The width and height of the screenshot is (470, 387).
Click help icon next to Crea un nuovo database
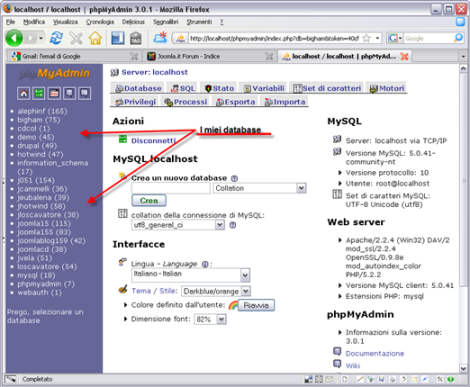point(234,178)
